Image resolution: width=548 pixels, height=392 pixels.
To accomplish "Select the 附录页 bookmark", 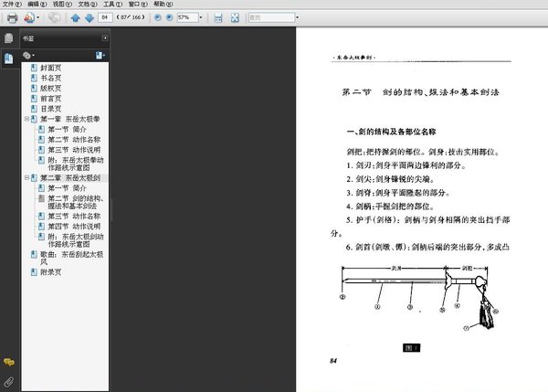I will tap(50, 272).
